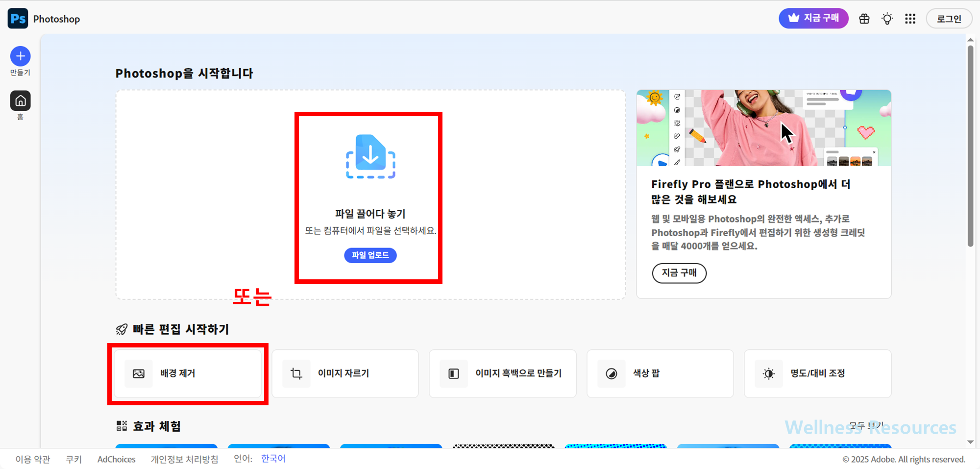
Task: Click the 파일 업로드 button
Action: click(x=370, y=255)
